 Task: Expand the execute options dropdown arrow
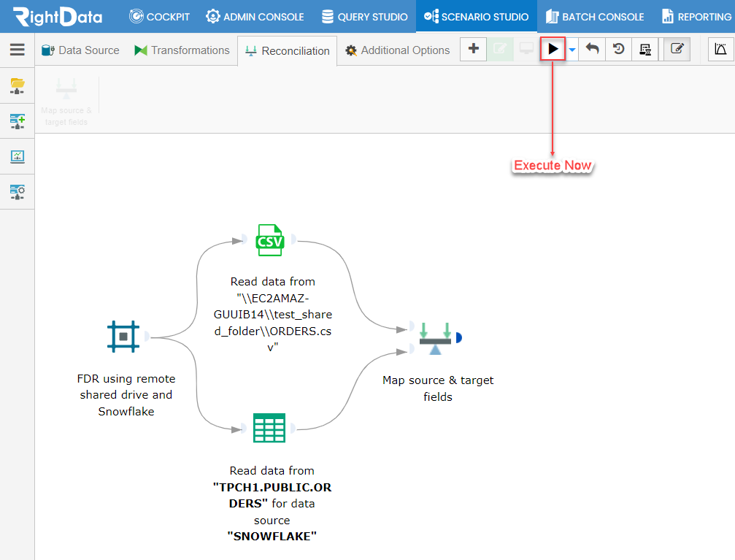(572, 49)
